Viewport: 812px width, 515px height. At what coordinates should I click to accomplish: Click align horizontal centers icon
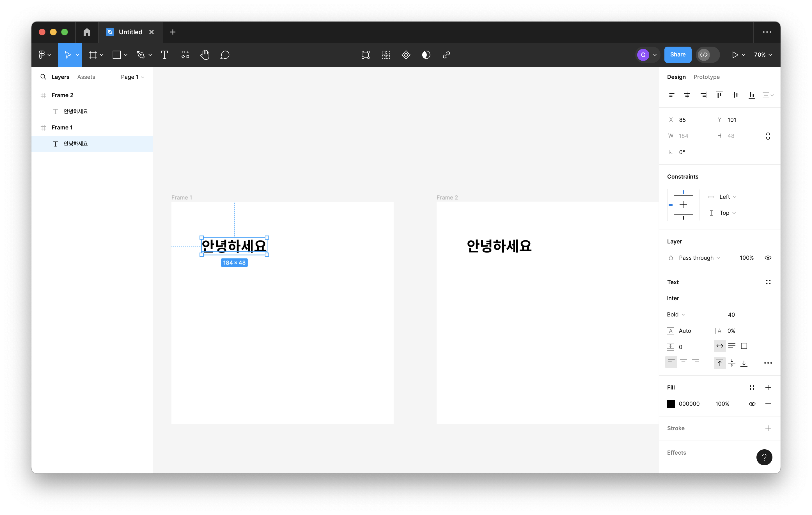click(687, 95)
